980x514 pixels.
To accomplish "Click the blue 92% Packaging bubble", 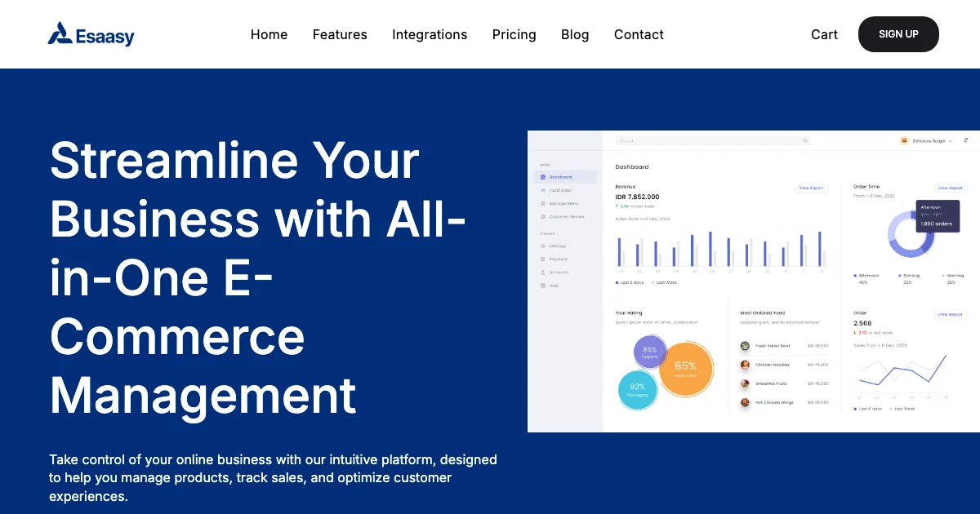I will 638,390.
